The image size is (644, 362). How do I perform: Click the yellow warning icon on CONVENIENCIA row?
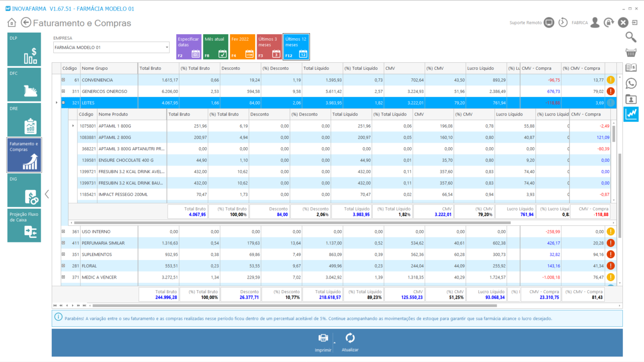coord(611,80)
